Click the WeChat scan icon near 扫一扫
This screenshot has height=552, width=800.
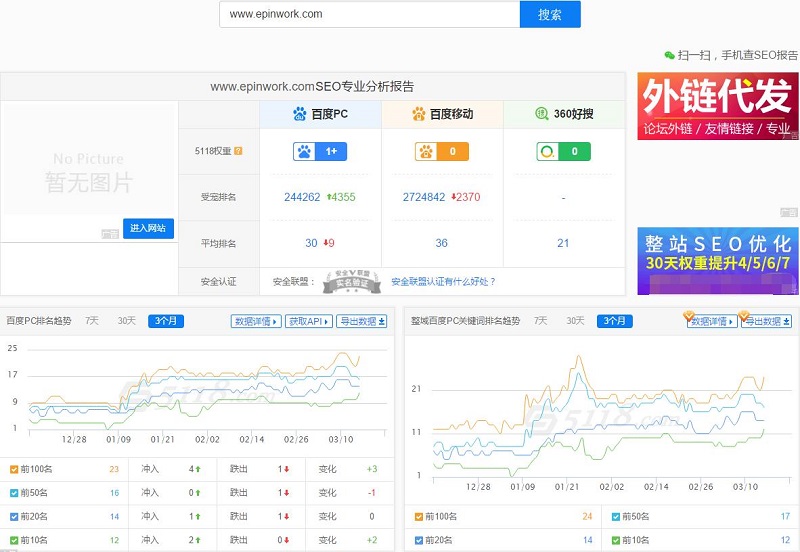[669, 55]
